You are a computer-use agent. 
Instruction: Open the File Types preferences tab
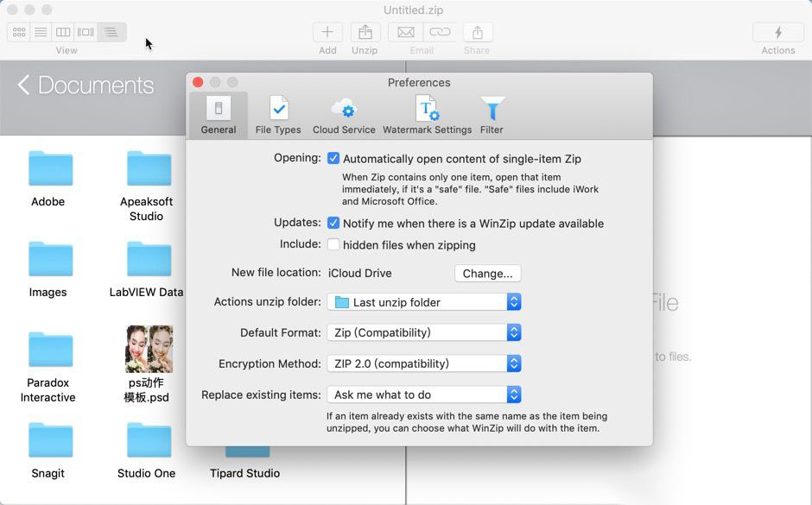tap(278, 116)
